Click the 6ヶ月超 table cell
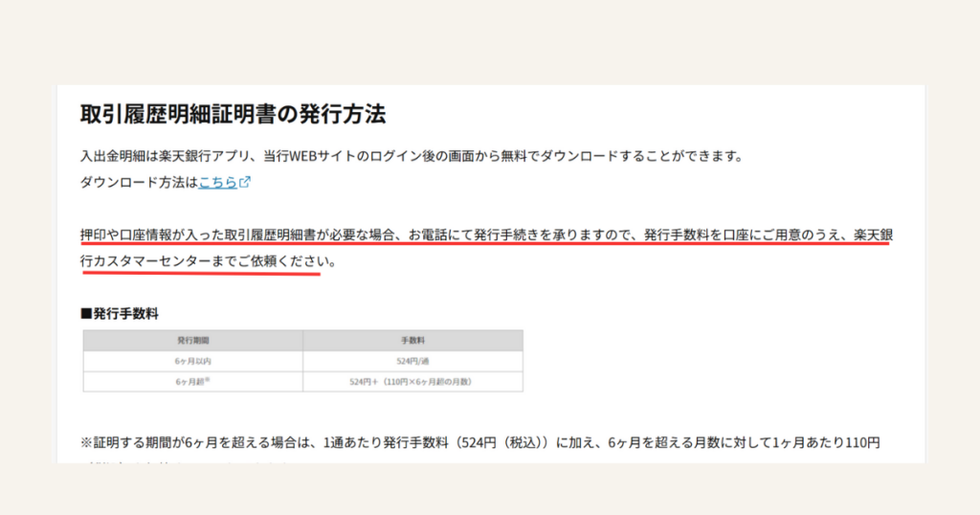Viewport: 980px width, 515px height. [192, 381]
